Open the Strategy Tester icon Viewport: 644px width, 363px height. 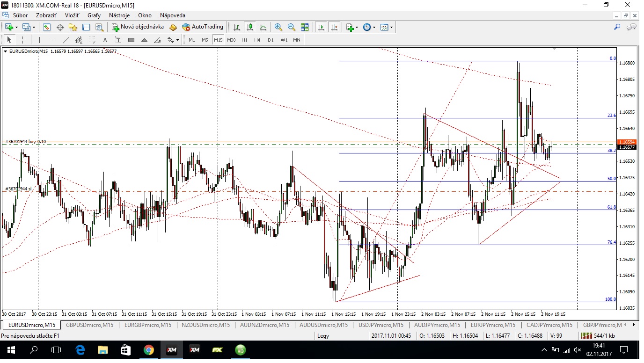pos(99,27)
